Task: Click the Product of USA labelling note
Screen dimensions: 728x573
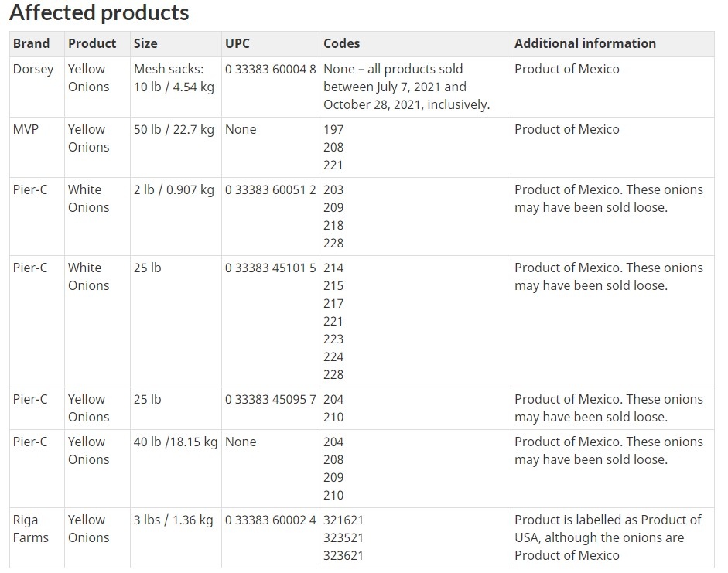Action: [x=607, y=537]
